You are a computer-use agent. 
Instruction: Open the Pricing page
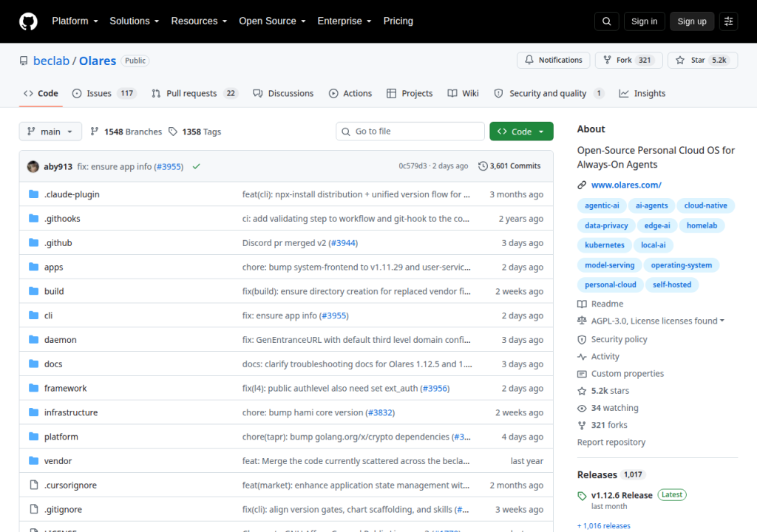(x=398, y=21)
